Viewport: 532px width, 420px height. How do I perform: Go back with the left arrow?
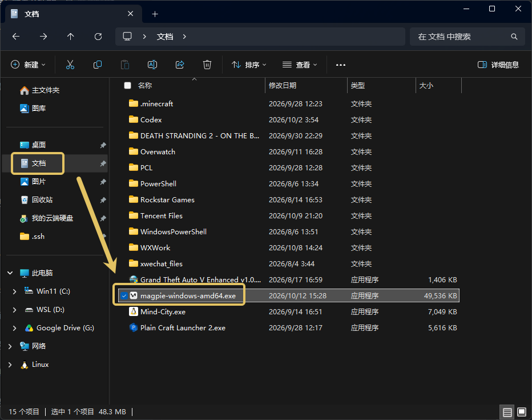tap(16, 37)
